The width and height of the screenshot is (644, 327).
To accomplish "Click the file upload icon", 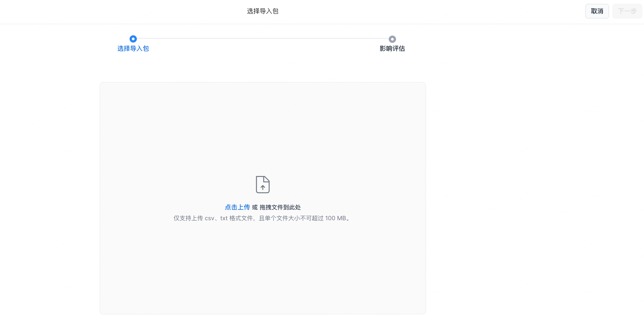I will coord(262,184).
